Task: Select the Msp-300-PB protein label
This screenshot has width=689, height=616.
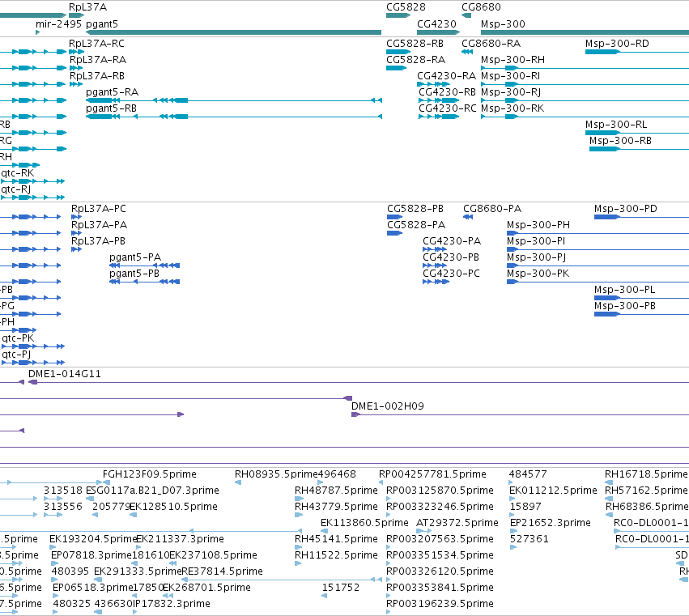Action: coord(625,306)
